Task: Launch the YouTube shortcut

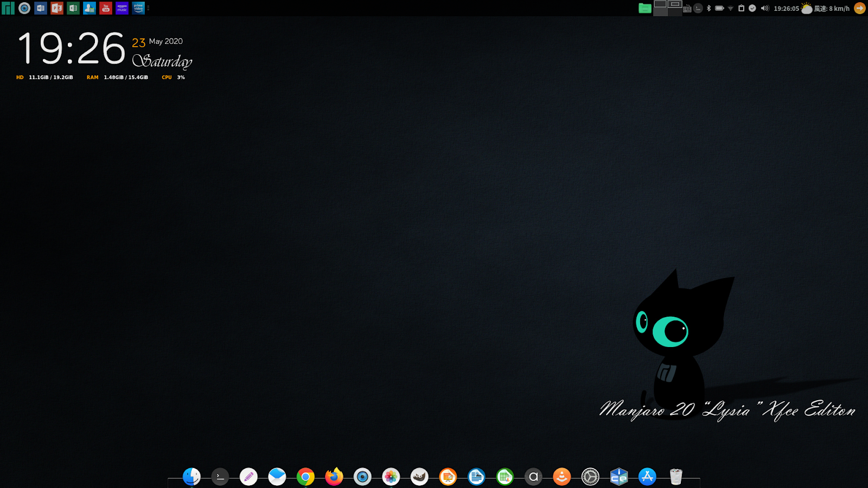Action: (106, 8)
